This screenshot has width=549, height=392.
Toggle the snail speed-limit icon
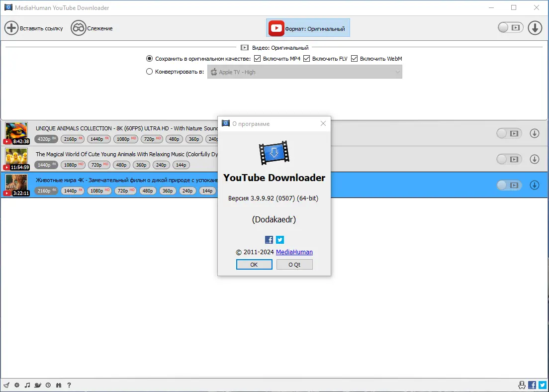[x=38, y=385]
